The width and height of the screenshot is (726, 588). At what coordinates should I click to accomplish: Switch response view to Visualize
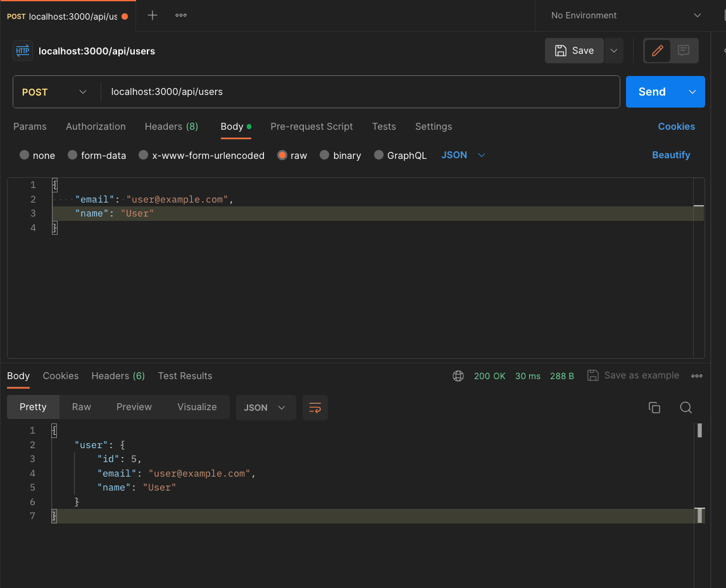(x=197, y=407)
